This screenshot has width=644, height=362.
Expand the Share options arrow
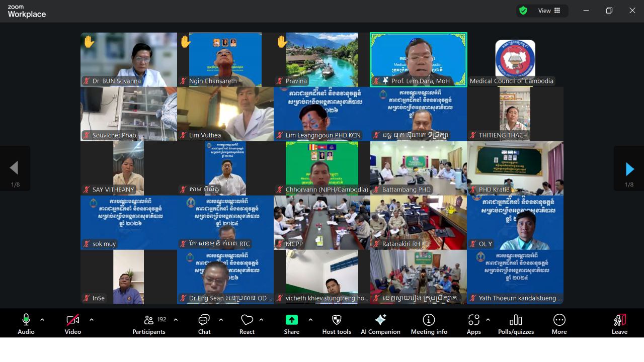point(310,320)
